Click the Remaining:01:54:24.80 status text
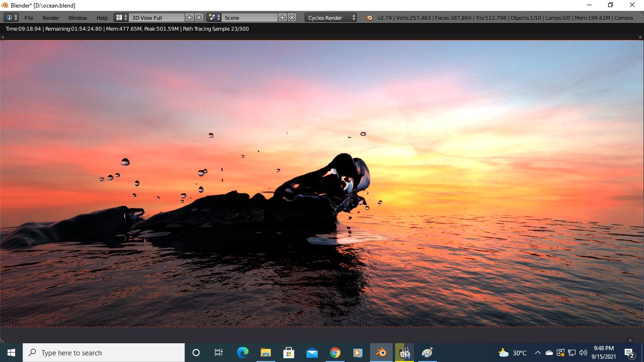The width and height of the screenshot is (644, 362). [x=74, y=29]
